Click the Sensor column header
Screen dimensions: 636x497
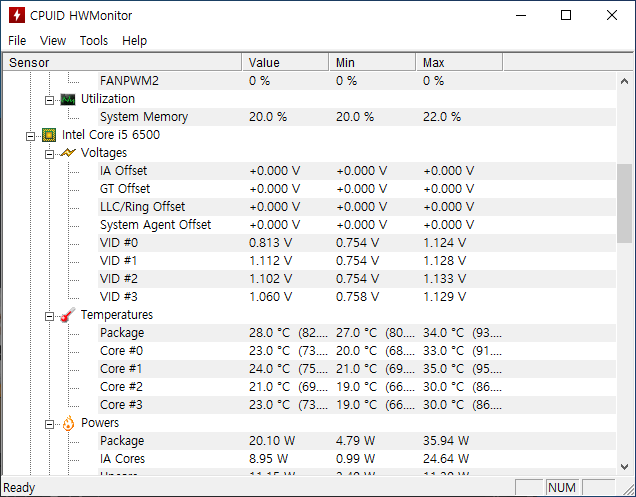[122, 62]
